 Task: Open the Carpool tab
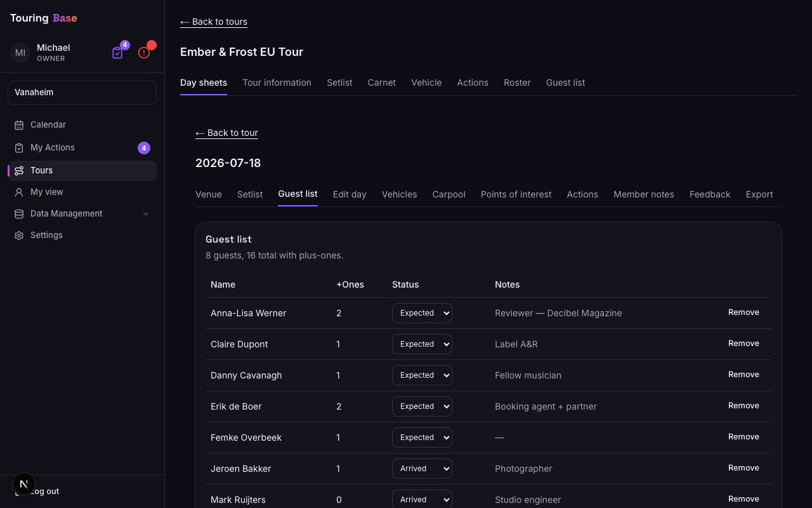(449, 194)
